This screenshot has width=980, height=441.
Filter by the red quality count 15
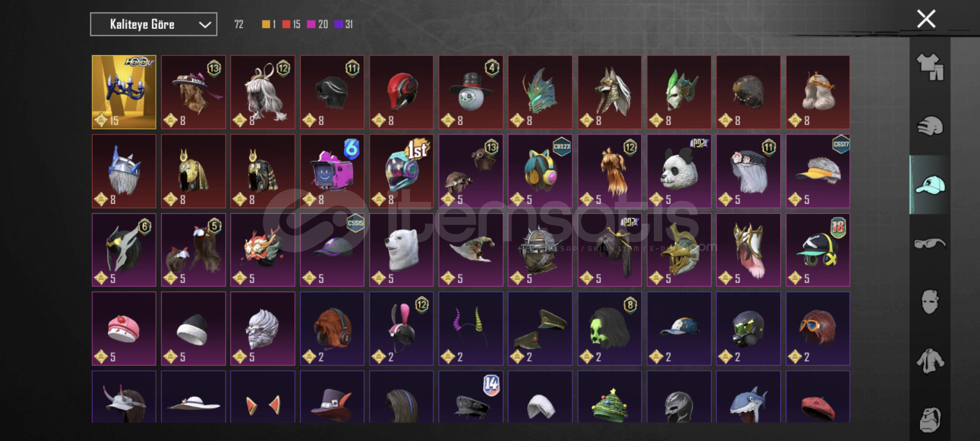291,24
